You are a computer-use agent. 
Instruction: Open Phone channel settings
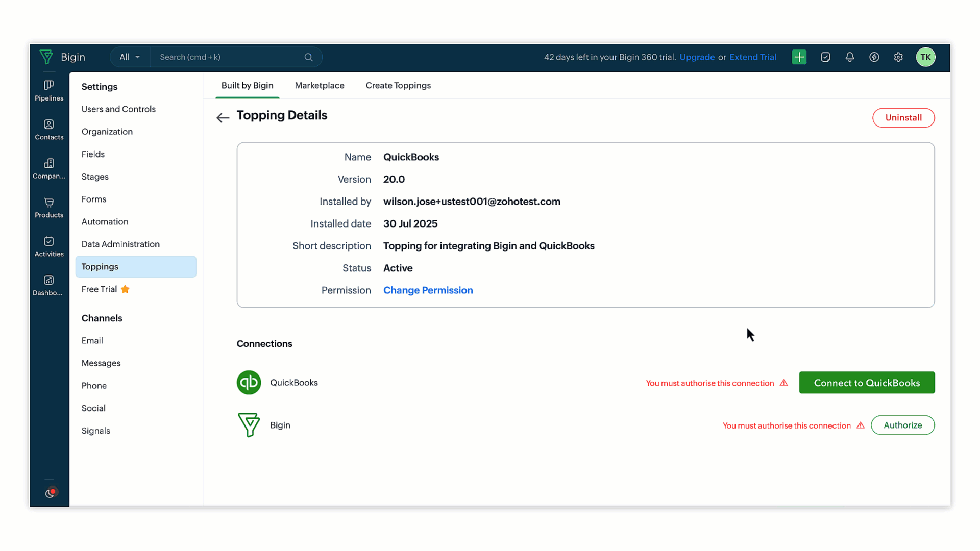pyautogui.click(x=94, y=386)
